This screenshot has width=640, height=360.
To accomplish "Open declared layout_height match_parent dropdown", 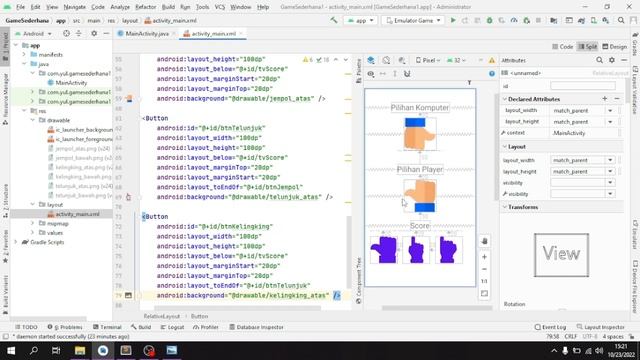I will pos(610,122).
